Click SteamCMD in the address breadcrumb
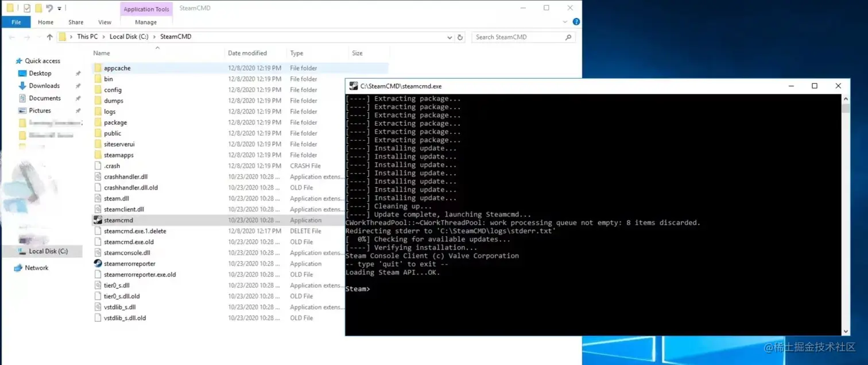Screen dimensions: 868x365 (176, 37)
